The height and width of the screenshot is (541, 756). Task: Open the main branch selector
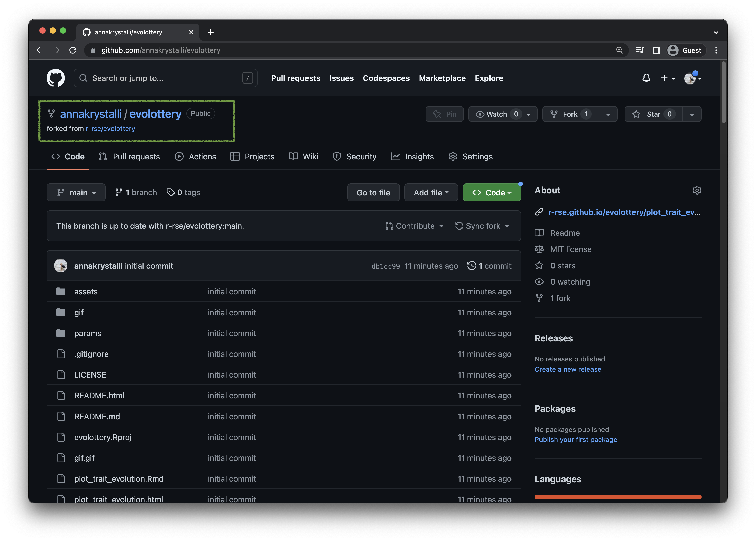click(76, 192)
